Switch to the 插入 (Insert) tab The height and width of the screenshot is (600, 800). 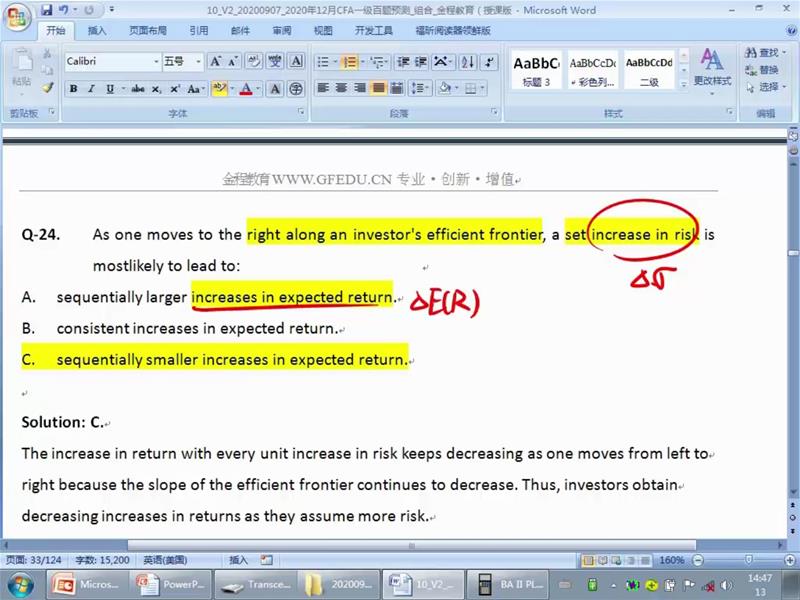click(97, 31)
